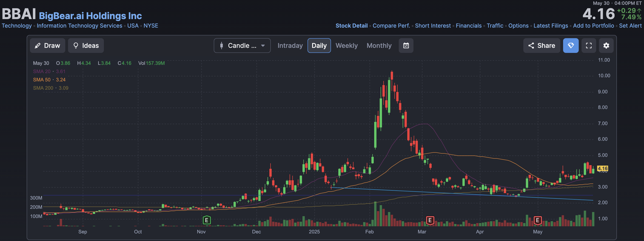
Task: Click the candle icon in chart type
Action: tap(222, 46)
